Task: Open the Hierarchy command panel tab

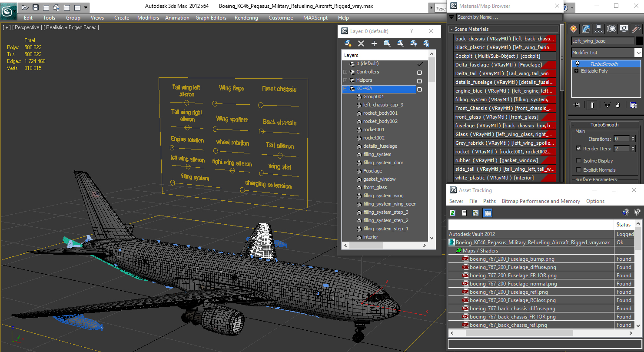Action: point(599,29)
